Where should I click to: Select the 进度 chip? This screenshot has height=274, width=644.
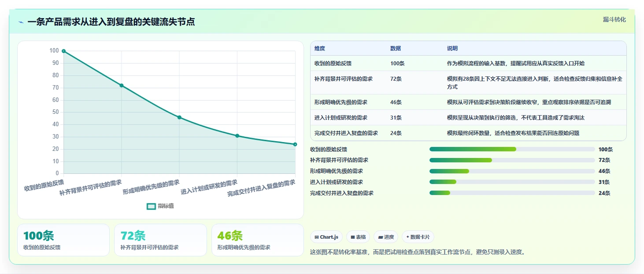(x=386, y=237)
